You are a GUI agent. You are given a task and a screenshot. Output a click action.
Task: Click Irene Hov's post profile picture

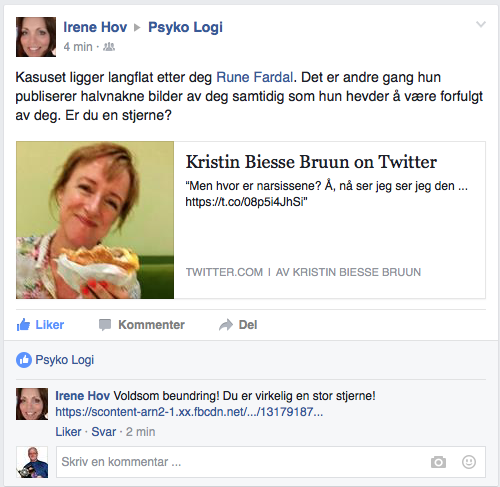point(36,37)
